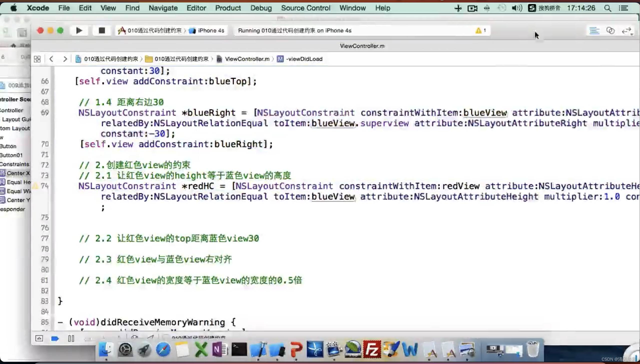Open the -viewDidLoad method jump list

point(304,59)
